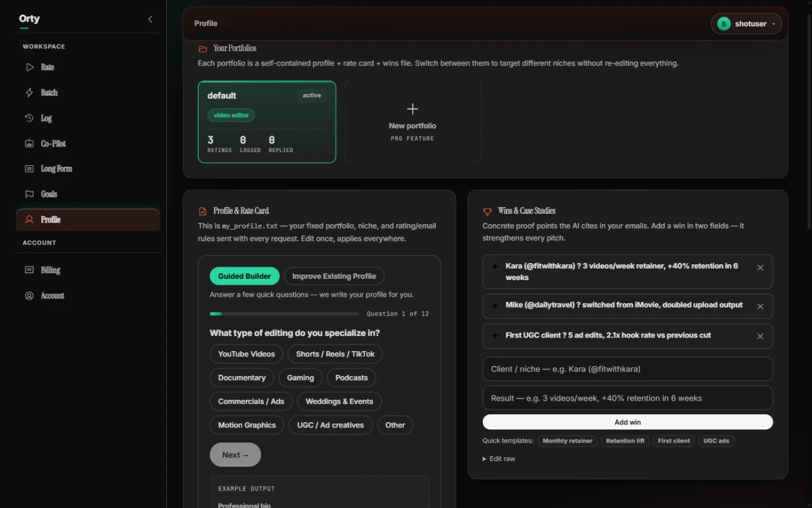
Task: Remove the First UGC client win
Action: 760,336
